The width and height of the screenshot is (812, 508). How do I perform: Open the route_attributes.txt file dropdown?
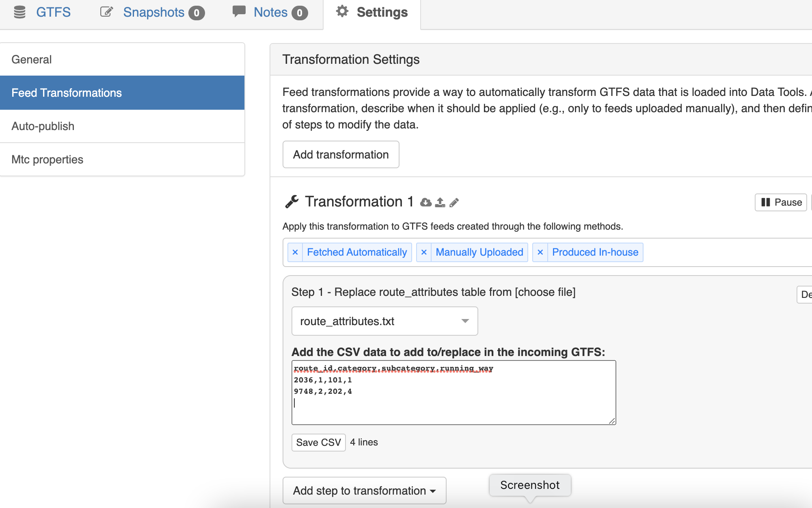[x=384, y=321]
